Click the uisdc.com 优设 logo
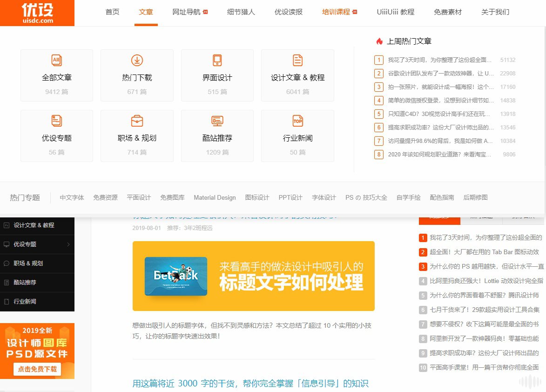Screen dimensions: 546x392 (37, 13)
